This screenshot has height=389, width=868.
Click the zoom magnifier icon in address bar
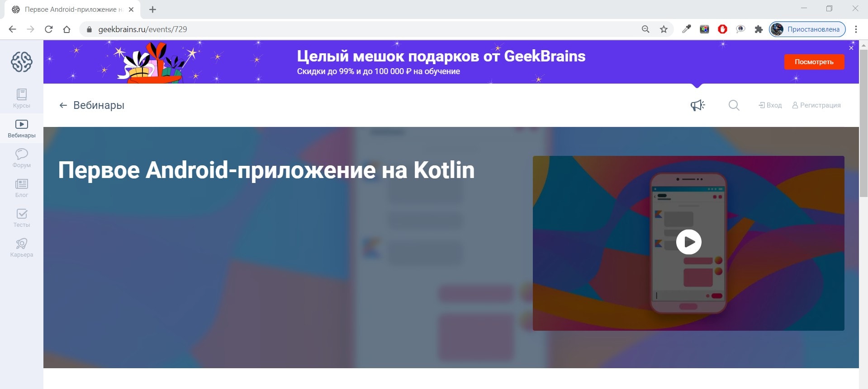click(x=645, y=29)
